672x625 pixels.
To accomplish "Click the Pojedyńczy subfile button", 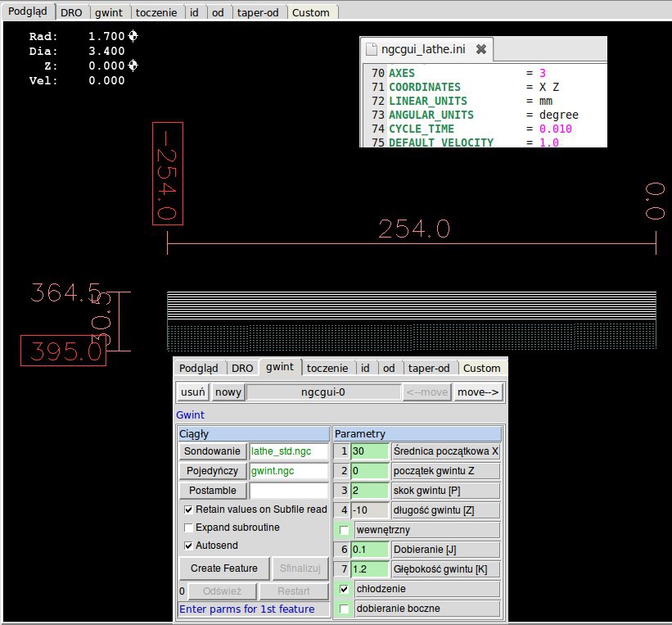I will tap(213, 471).
